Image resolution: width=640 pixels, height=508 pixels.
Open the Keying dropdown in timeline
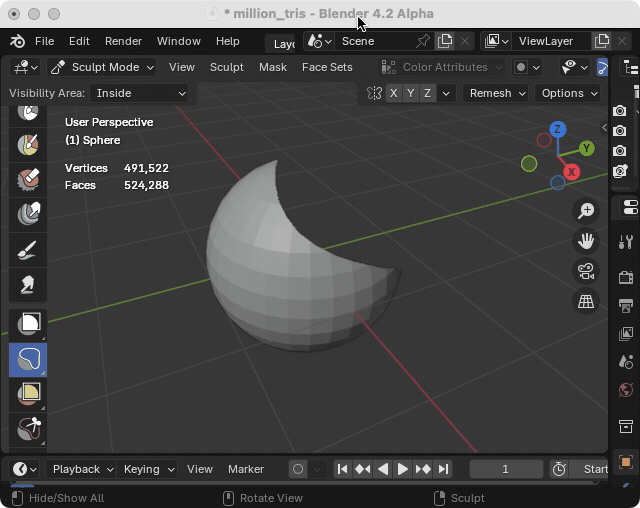tap(147, 469)
